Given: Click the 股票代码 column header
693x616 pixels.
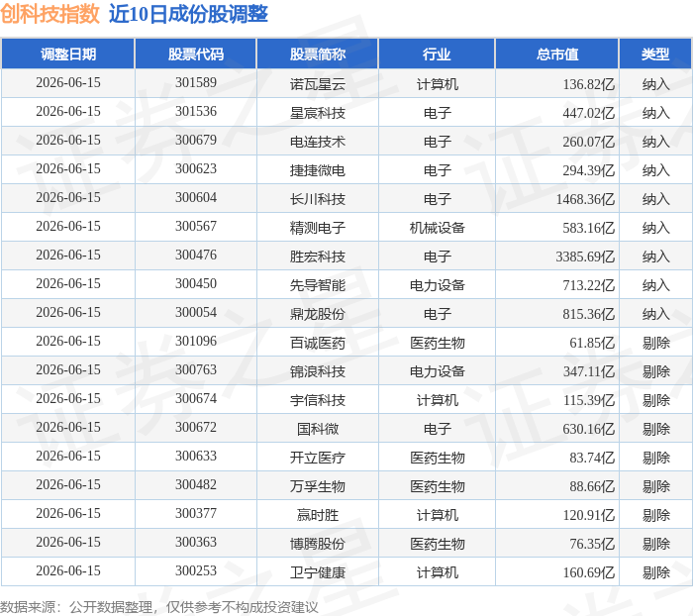Looking at the screenshot, I should 196,53.
